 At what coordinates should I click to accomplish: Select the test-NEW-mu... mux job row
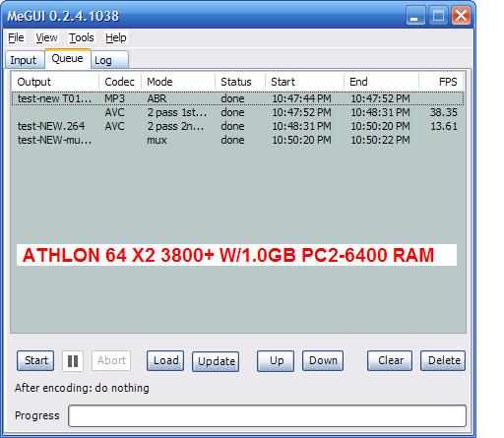pos(237,140)
